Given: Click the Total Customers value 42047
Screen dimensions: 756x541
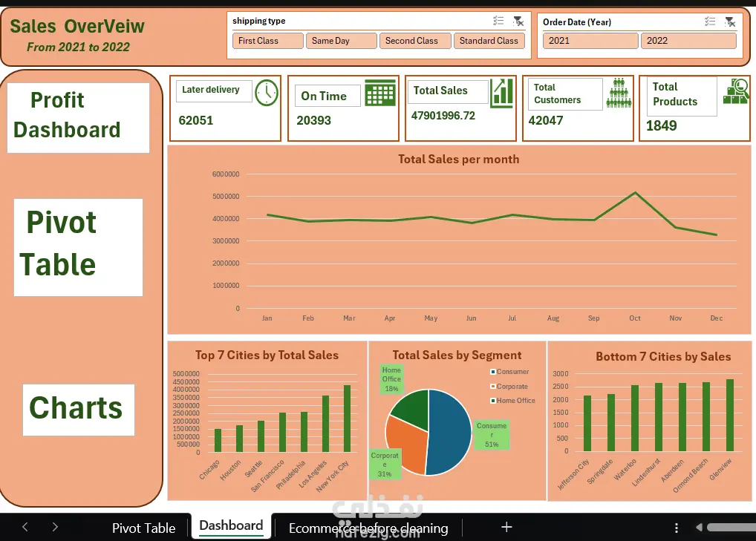Looking at the screenshot, I should [546, 120].
